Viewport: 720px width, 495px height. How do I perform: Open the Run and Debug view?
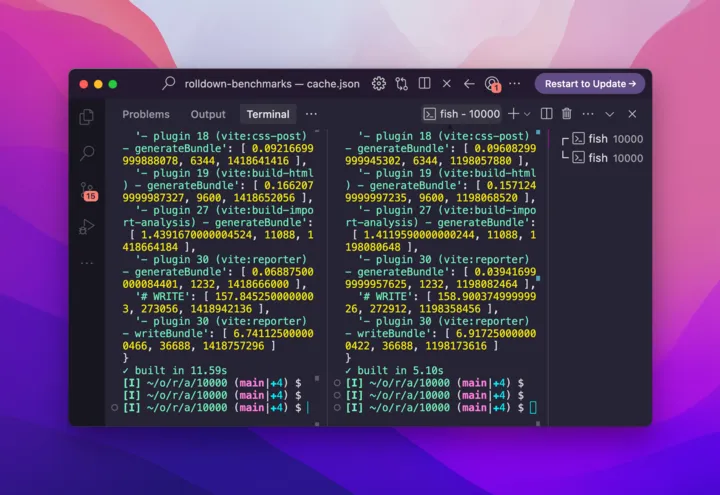point(87,227)
